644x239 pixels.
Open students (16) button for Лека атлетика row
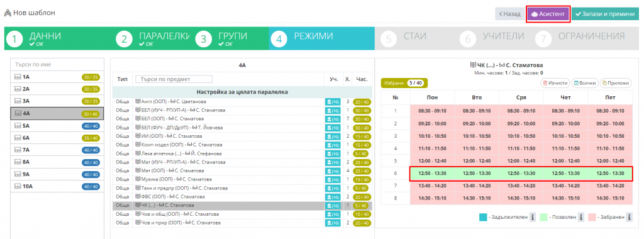tap(333, 153)
